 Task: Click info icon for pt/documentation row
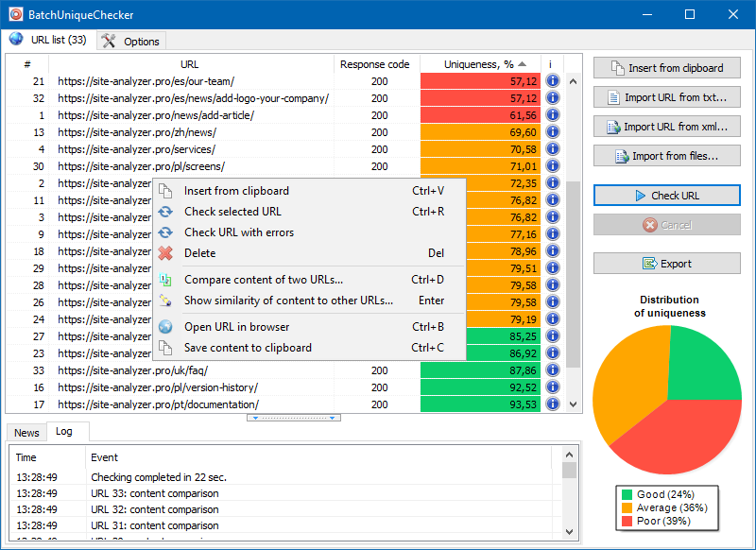tap(553, 404)
